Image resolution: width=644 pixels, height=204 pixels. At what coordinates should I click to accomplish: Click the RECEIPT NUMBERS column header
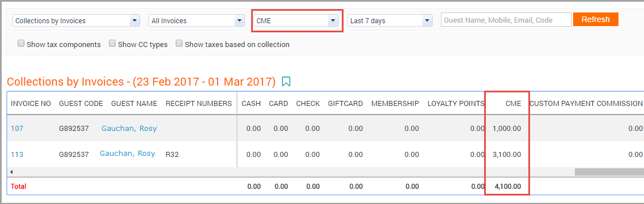coord(199,104)
